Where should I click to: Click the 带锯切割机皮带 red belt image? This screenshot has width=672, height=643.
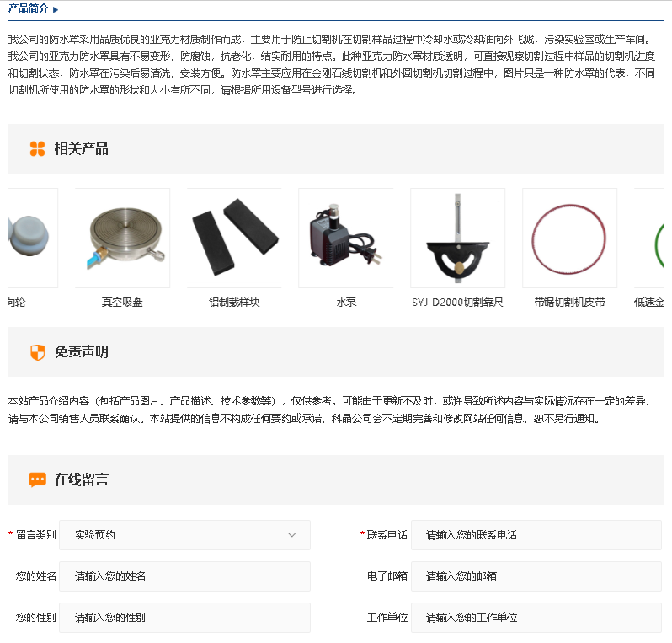tap(569, 238)
